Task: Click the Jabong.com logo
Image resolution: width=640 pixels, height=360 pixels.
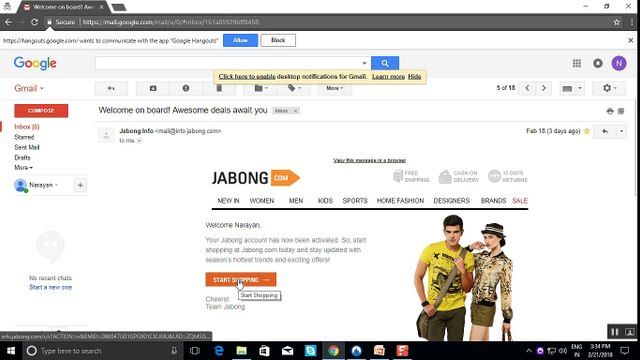Action: click(256, 178)
